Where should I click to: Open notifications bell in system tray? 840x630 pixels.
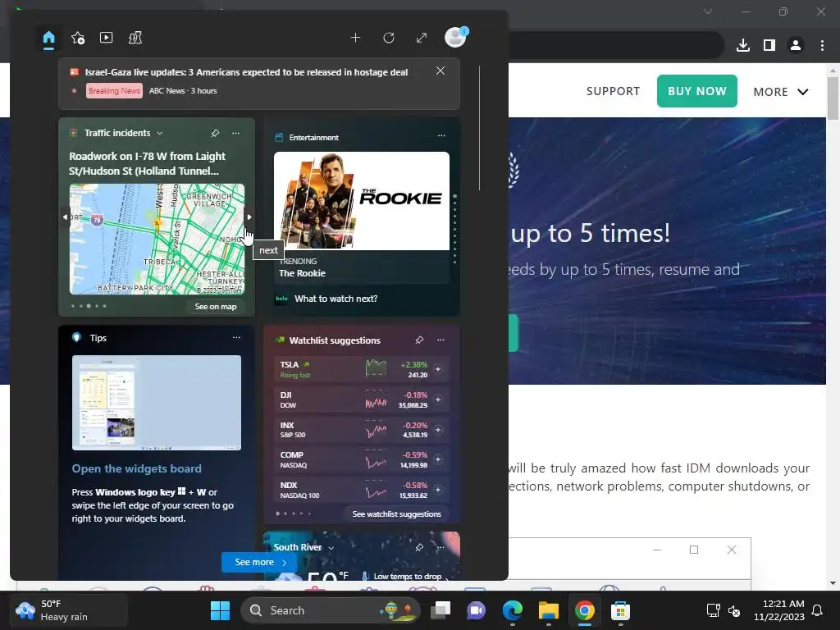818,610
